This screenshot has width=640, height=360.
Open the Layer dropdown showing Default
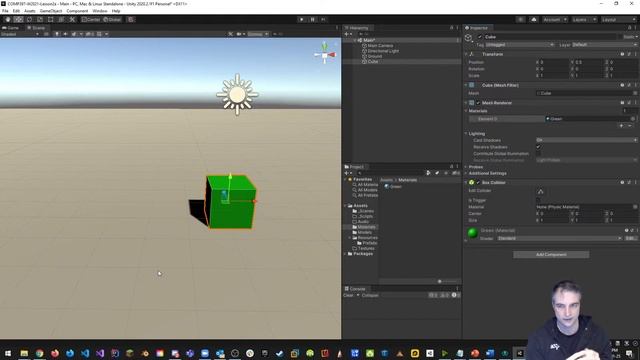click(604, 44)
